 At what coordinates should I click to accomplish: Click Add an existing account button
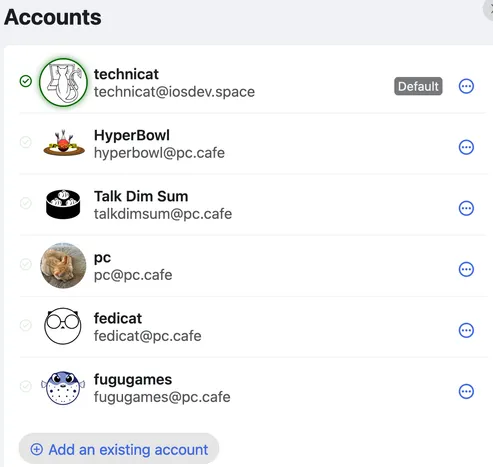click(119, 449)
